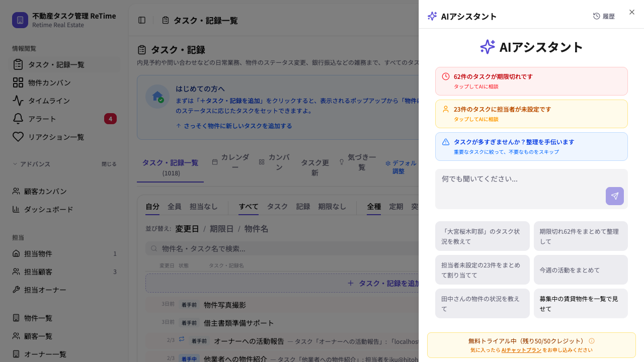Open AI assistant history
644x362 pixels.
coord(604,16)
